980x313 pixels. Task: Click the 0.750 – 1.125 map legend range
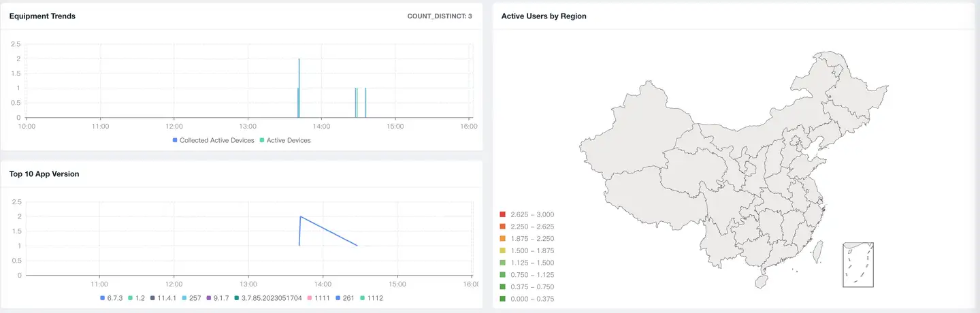pyautogui.click(x=527, y=275)
